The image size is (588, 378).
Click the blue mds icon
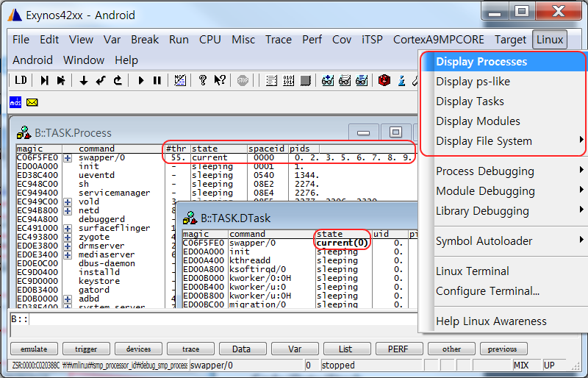coord(15,102)
